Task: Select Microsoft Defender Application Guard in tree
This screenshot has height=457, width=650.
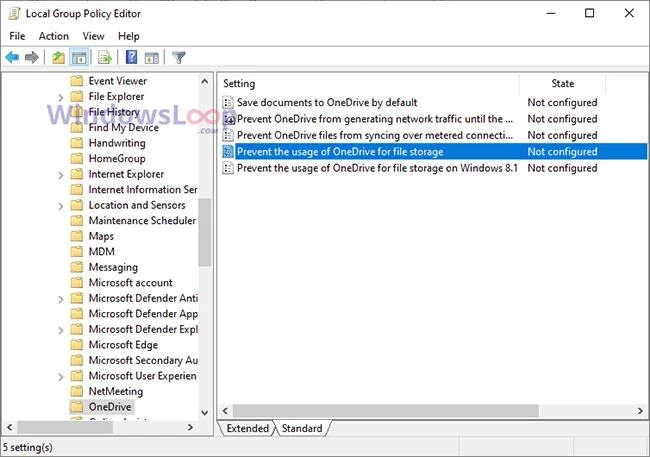Action: coord(143,314)
